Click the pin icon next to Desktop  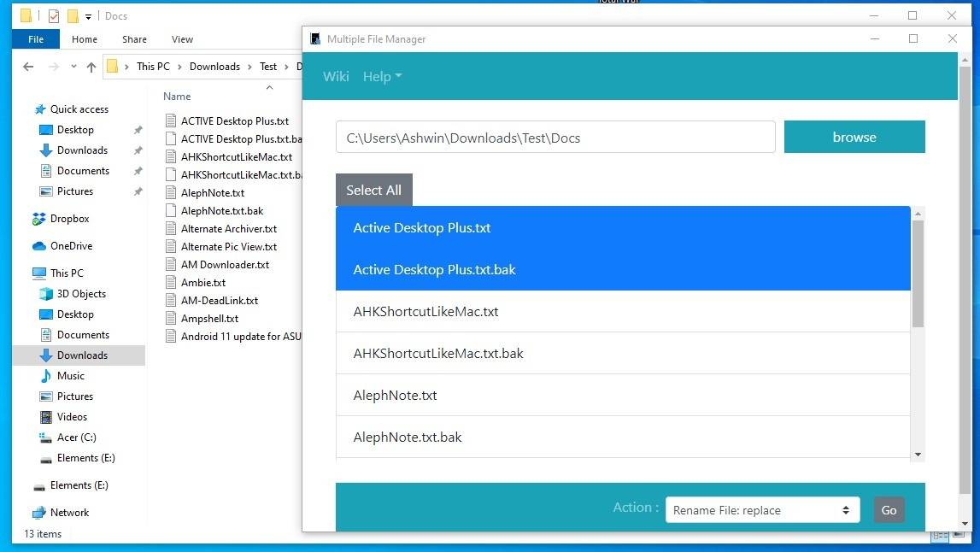pyautogui.click(x=138, y=130)
